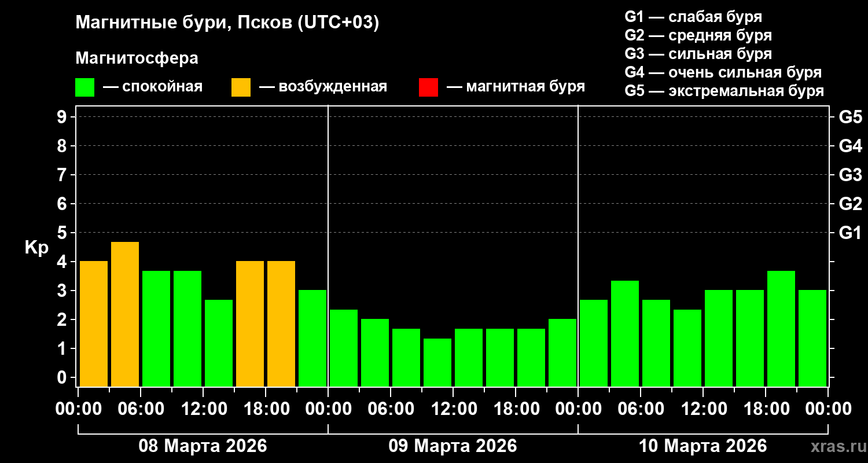Click the last bar on 10 March
The width and height of the screenshot is (868, 463).
(x=812, y=339)
